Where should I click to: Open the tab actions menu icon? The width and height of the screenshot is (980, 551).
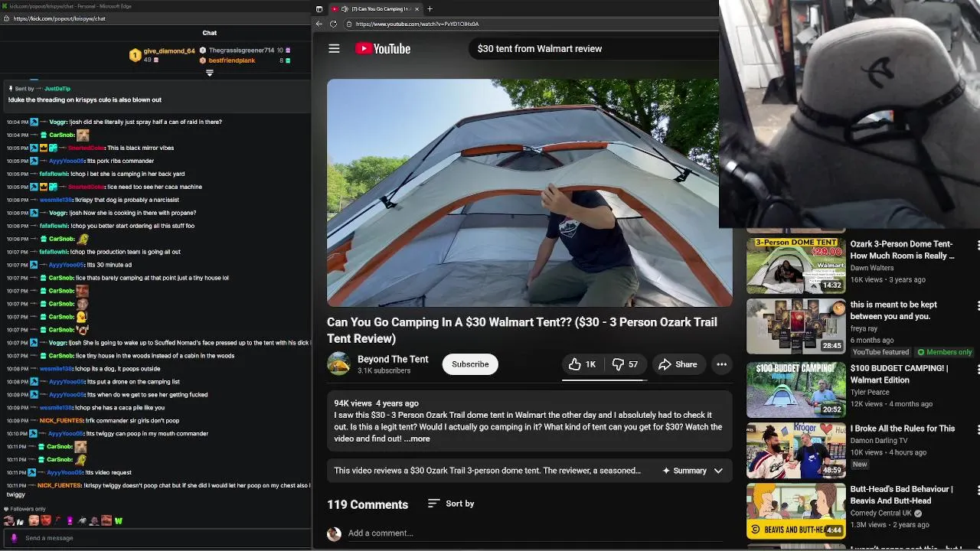click(319, 8)
